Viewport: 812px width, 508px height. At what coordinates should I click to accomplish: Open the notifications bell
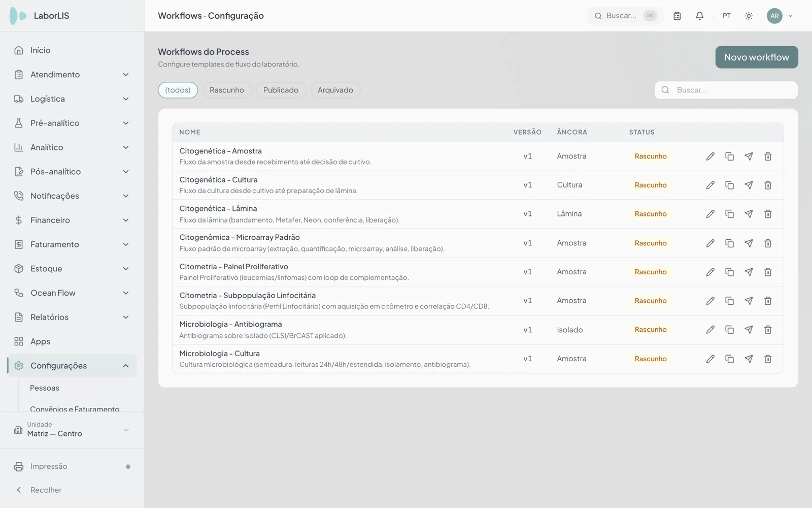699,16
